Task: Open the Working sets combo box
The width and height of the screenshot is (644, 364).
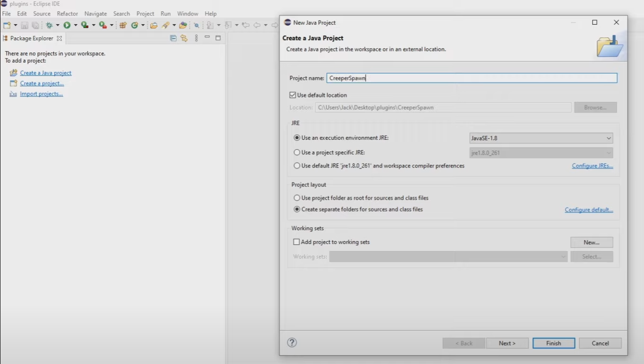Action: coord(448,257)
